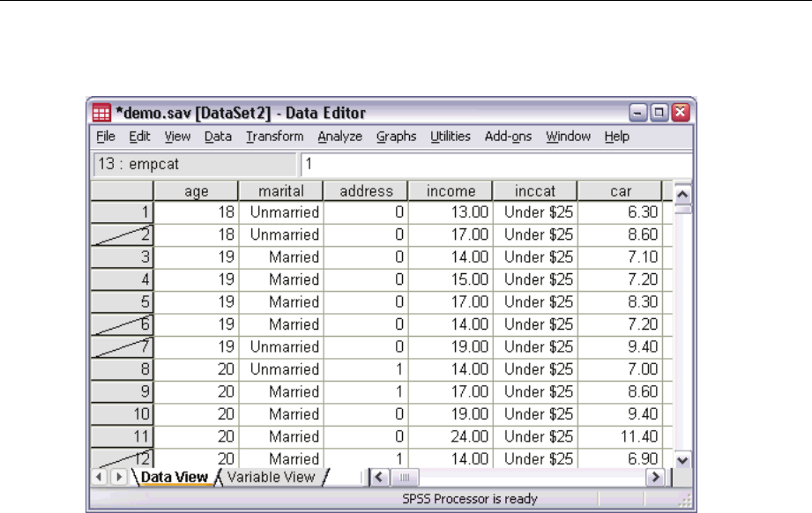This screenshot has width=812, height=513.
Task: Select the marital column header
Action: [x=281, y=191]
